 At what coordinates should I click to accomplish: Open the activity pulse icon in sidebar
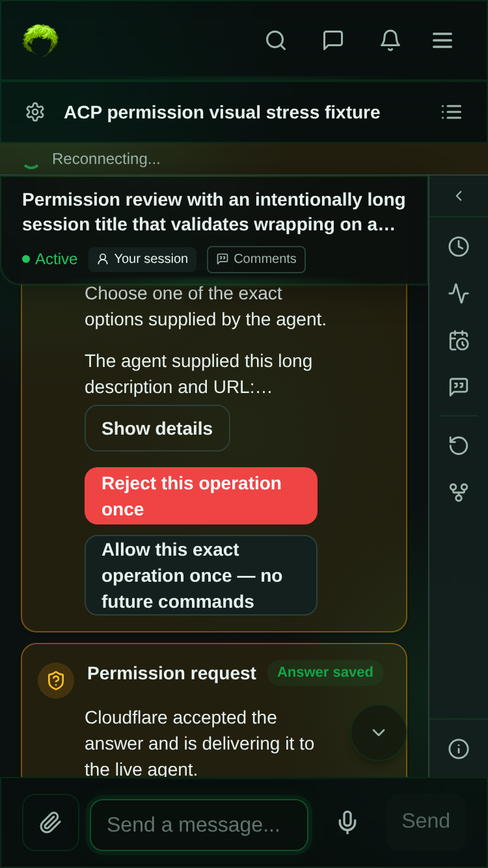[459, 293]
